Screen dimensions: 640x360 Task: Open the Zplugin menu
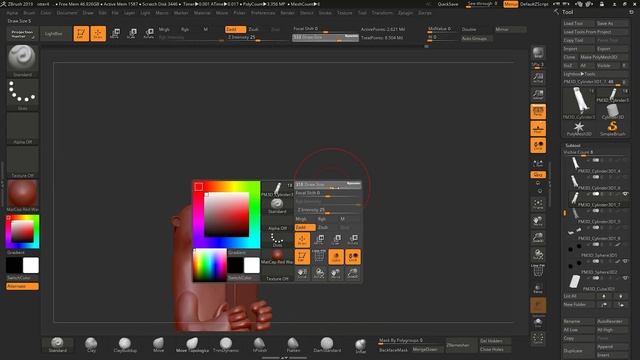click(x=405, y=13)
